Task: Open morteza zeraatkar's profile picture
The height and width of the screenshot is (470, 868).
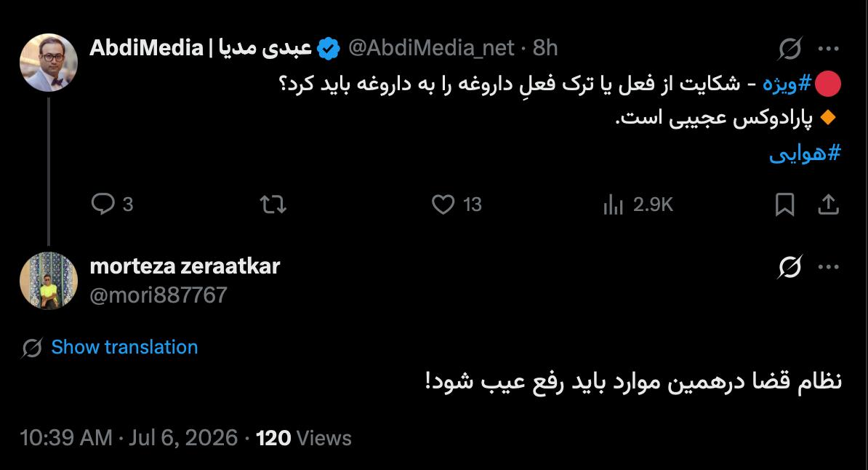Action: tap(49, 280)
